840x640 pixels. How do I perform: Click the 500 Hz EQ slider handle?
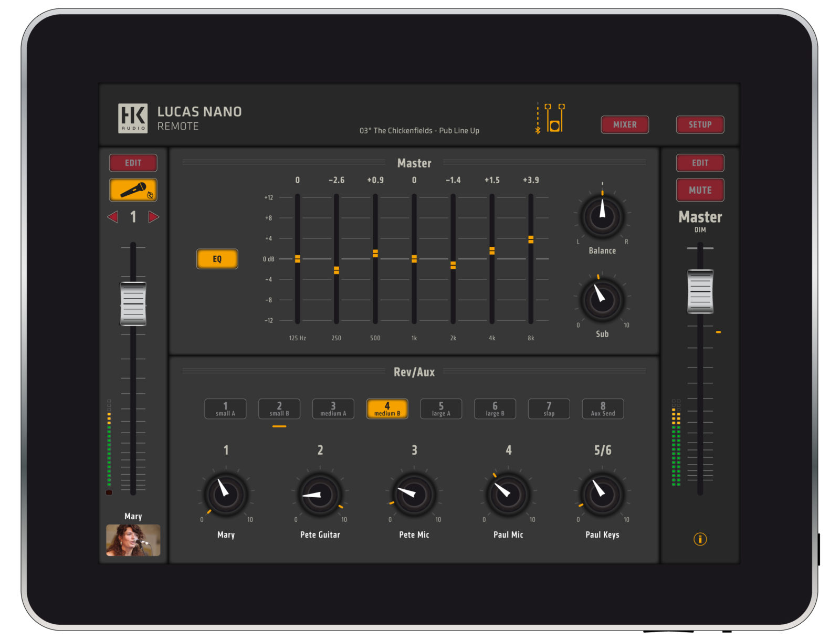point(375,254)
